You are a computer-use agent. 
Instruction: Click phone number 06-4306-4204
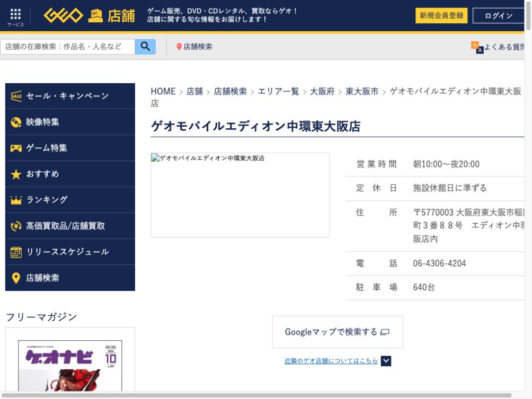[x=439, y=264]
